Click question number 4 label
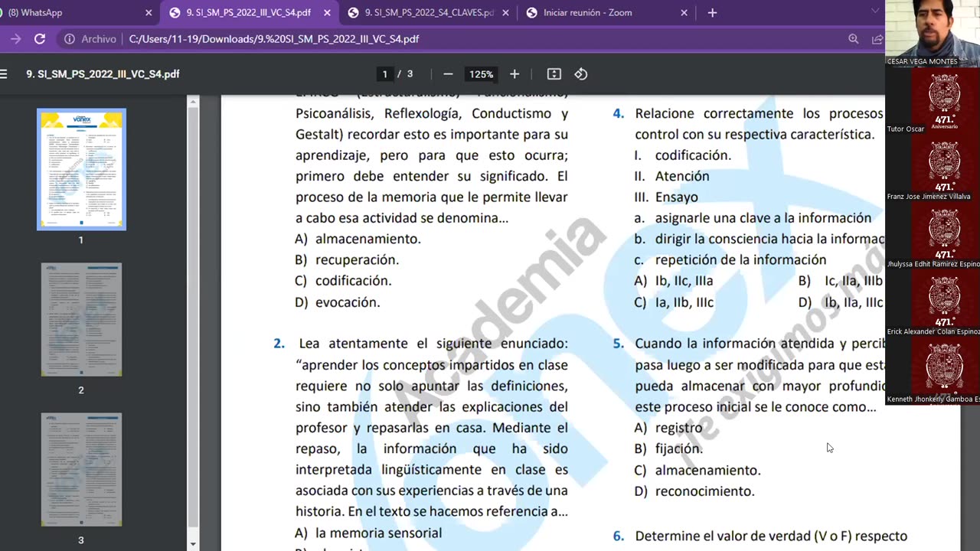 [x=619, y=113]
